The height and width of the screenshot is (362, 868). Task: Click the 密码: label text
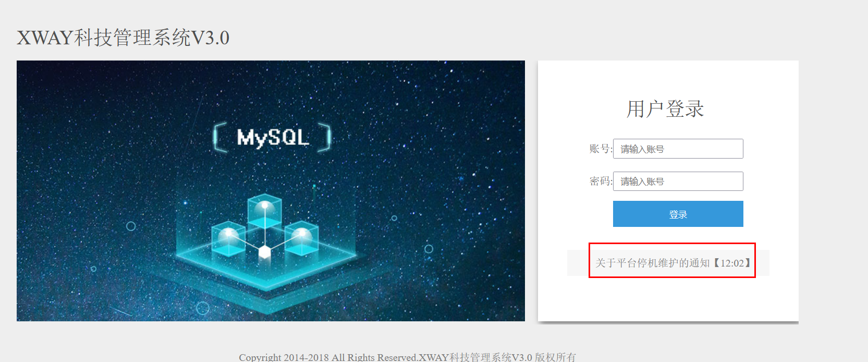tap(601, 181)
